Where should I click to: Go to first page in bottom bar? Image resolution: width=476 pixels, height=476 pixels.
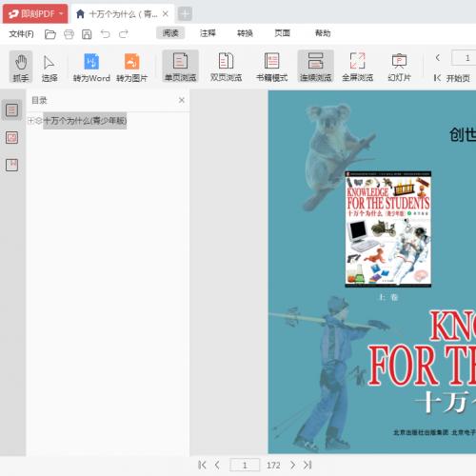pos(202,466)
